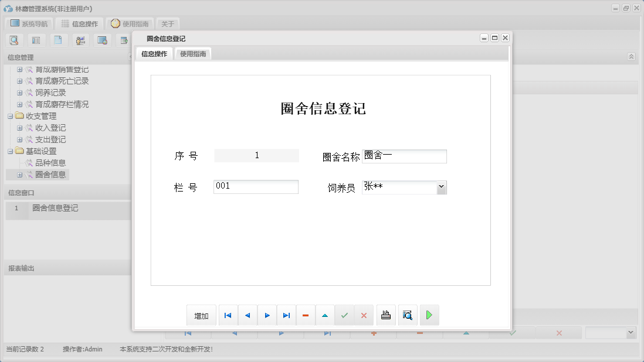Collapse the right panel using the double chevron
The height and width of the screenshot is (362, 644).
click(632, 57)
